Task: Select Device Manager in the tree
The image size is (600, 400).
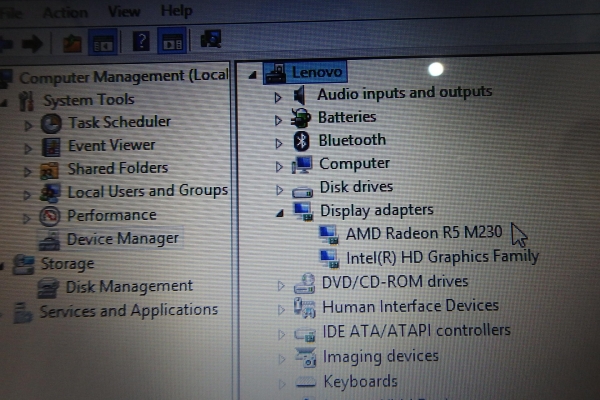Action: coord(123,239)
